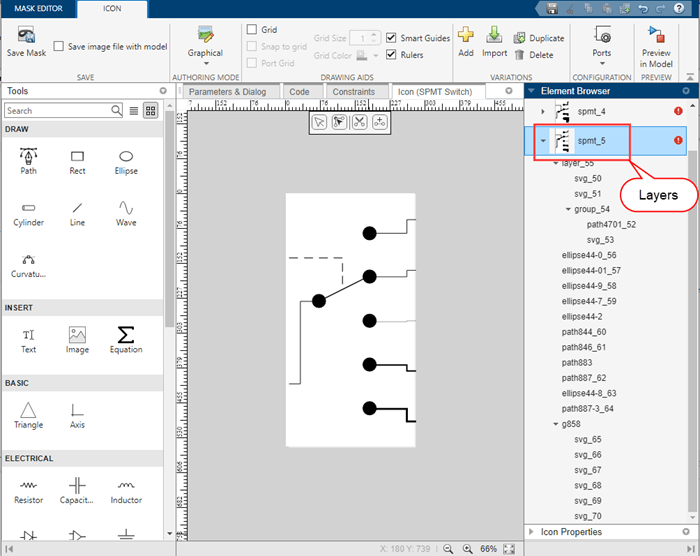Viewport: 700px width, 556px height.
Task: Select the ellipse44-2 element
Action: coord(582,317)
